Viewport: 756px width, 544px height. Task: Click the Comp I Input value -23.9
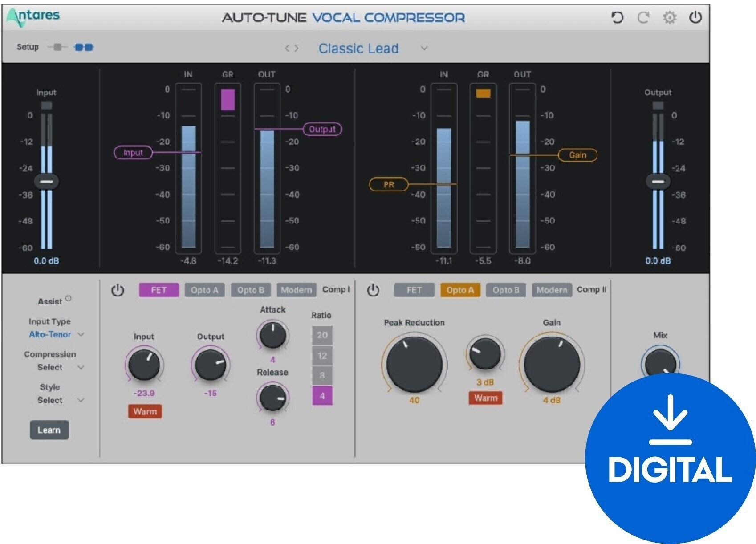coord(144,393)
